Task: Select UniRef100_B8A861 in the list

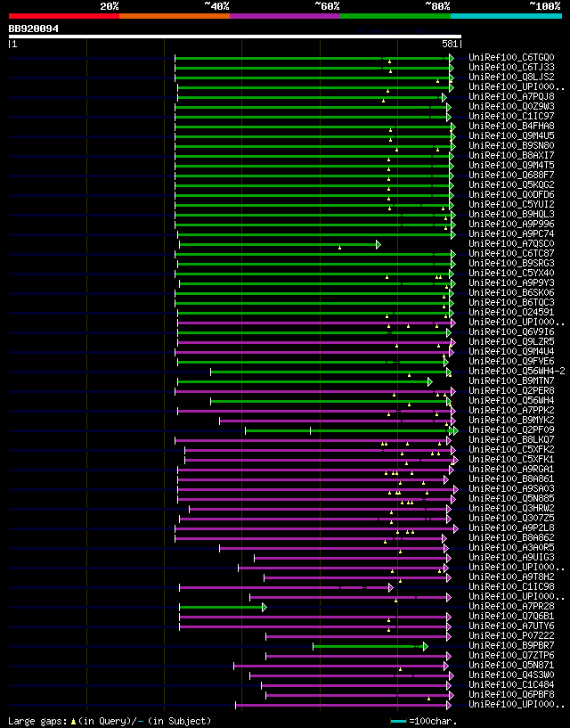Action: click(511, 479)
